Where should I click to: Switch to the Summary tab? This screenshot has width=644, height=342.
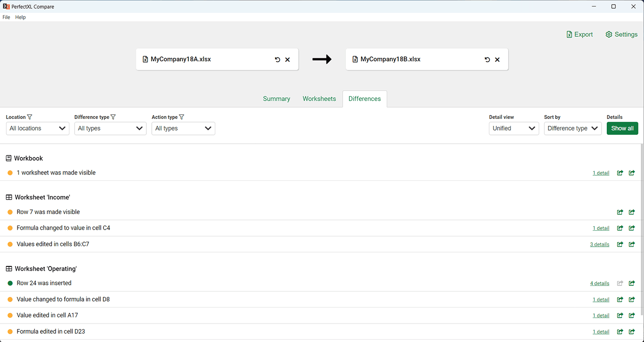point(276,99)
